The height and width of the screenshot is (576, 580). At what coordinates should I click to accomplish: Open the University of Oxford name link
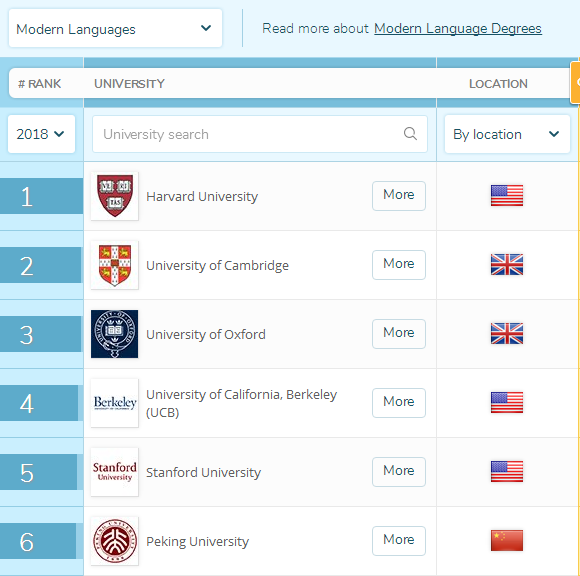[x=206, y=334]
